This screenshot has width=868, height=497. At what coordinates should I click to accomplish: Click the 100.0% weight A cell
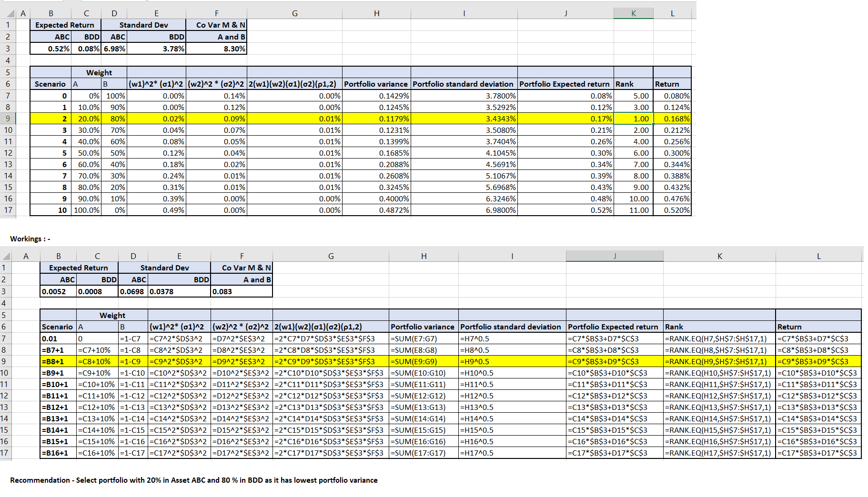86,210
